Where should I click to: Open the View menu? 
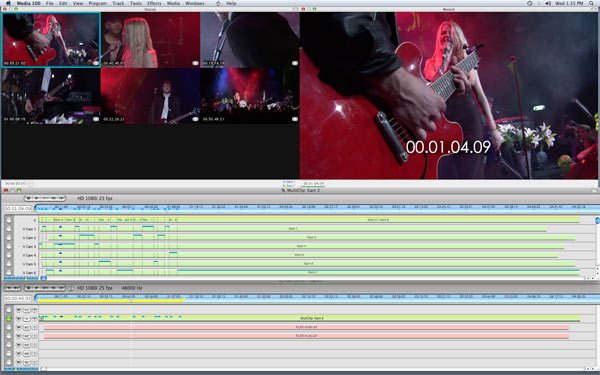pos(78,3)
